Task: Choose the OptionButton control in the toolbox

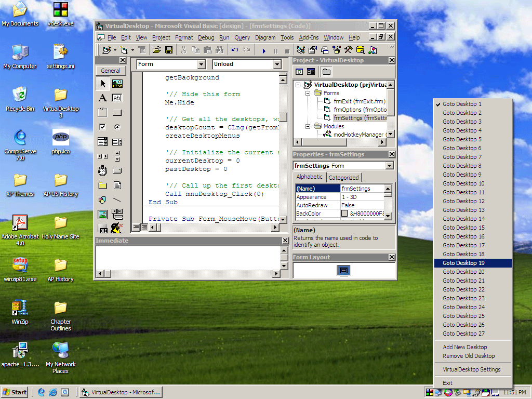Action: 117,127
